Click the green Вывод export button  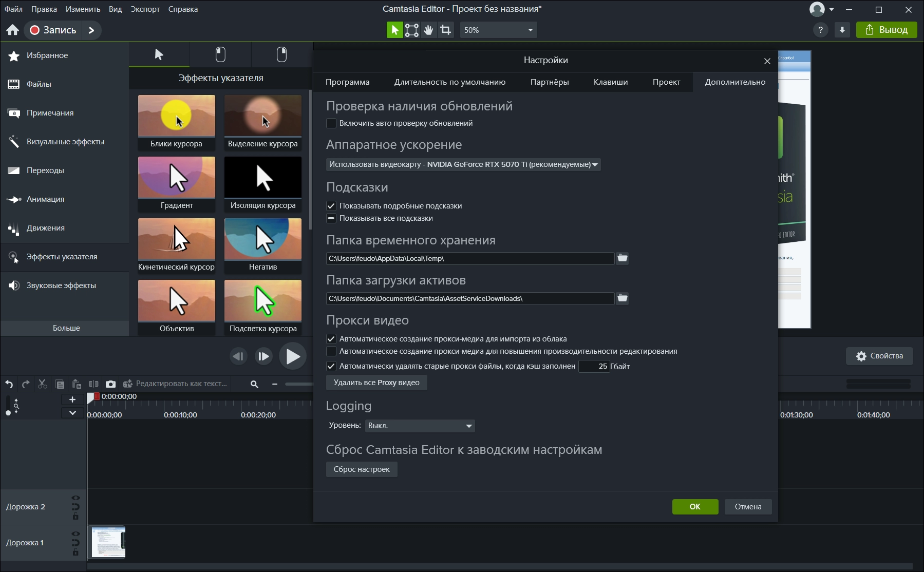click(x=887, y=30)
